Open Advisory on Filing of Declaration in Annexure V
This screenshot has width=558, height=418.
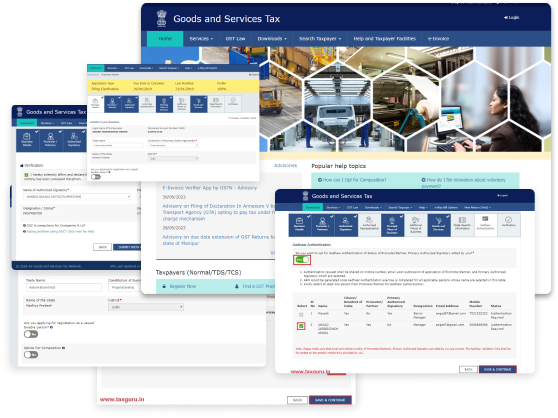[x=219, y=212]
